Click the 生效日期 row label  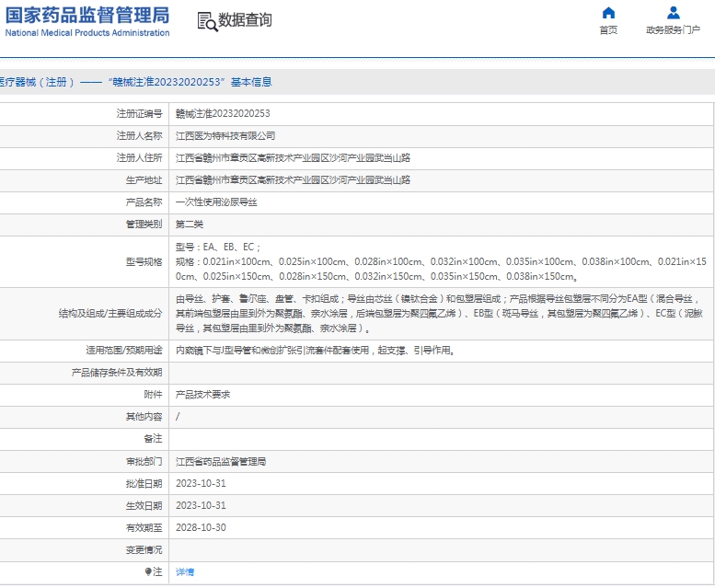coord(144,505)
